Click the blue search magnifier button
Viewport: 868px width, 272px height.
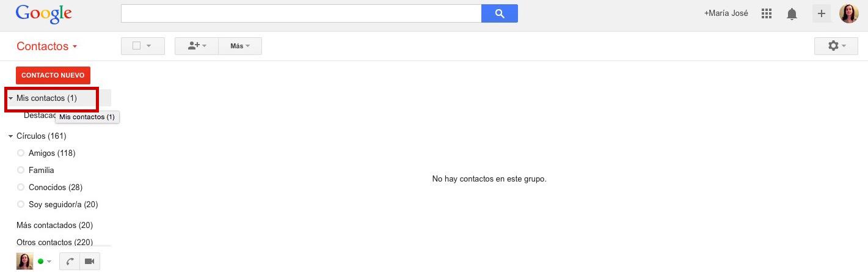499,13
